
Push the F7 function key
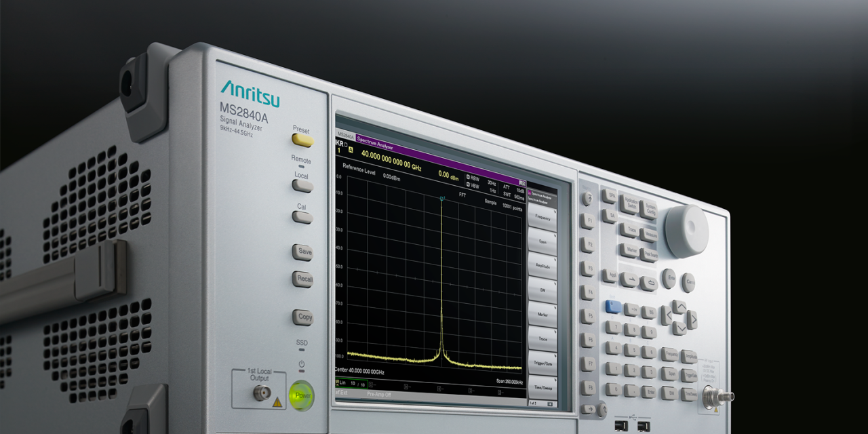coord(588,363)
